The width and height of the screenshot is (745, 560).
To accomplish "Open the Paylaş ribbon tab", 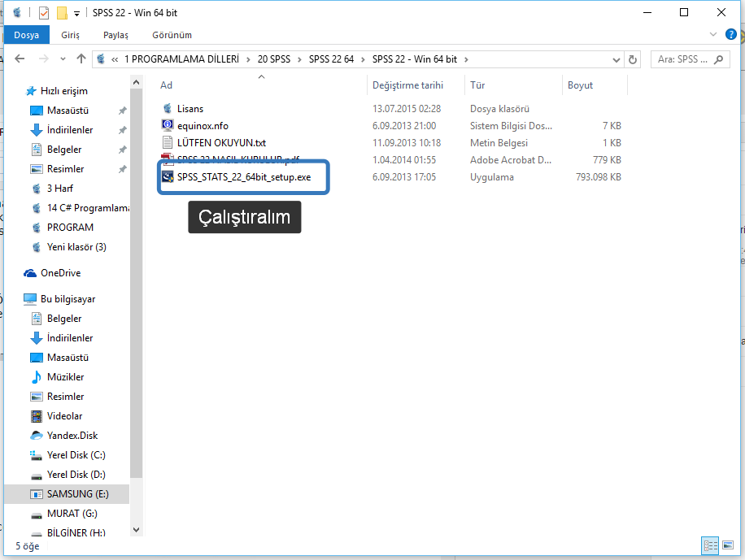I will [116, 35].
